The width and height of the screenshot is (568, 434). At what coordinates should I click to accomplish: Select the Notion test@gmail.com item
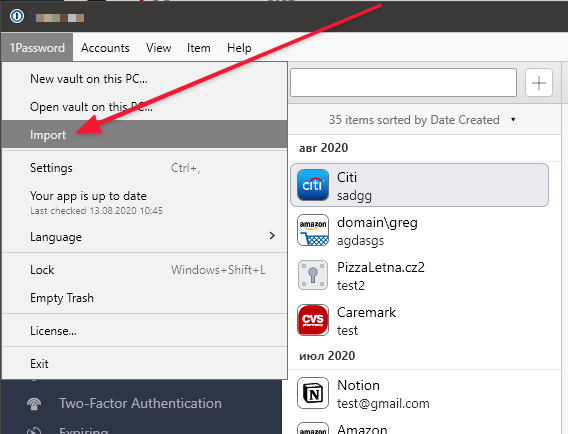coord(419,393)
